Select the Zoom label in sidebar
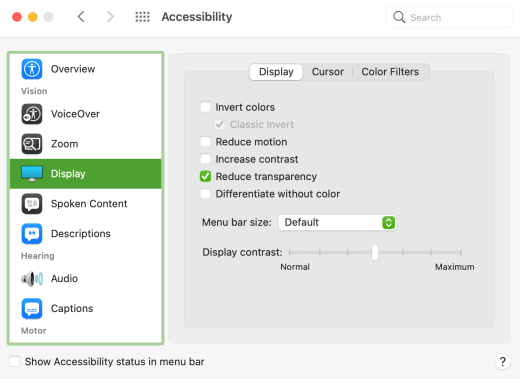520x379 pixels. click(65, 144)
